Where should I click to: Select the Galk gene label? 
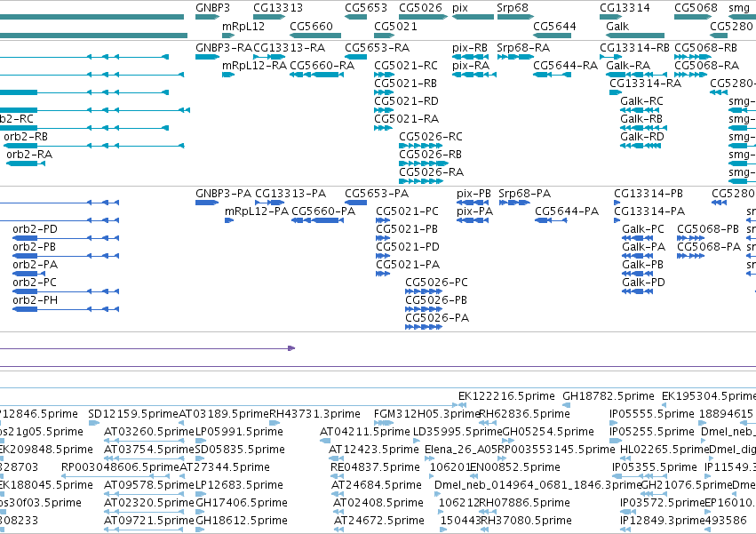coord(617,26)
